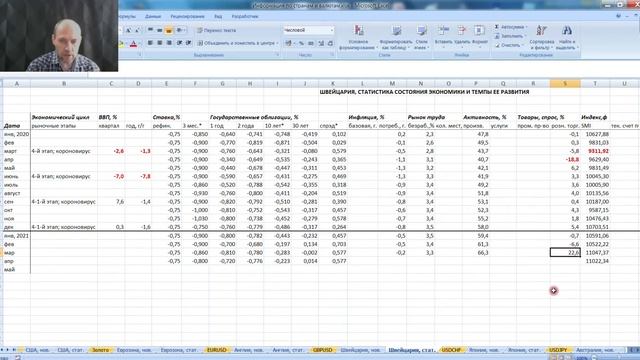Apply the Percent Style format
The image size is (640, 360).
(x=301, y=43)
